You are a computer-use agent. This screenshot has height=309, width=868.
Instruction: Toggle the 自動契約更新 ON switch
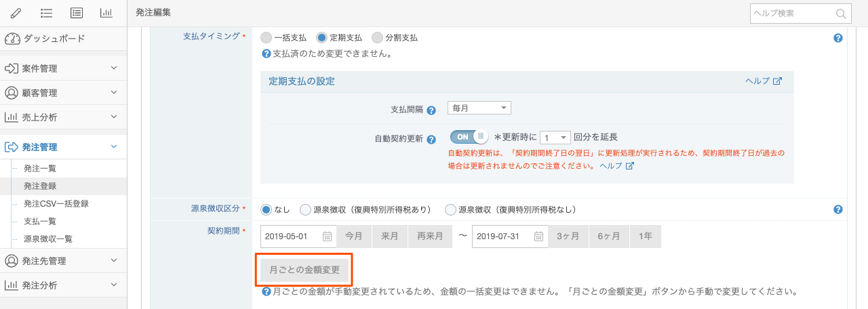(x=469, y=136)
